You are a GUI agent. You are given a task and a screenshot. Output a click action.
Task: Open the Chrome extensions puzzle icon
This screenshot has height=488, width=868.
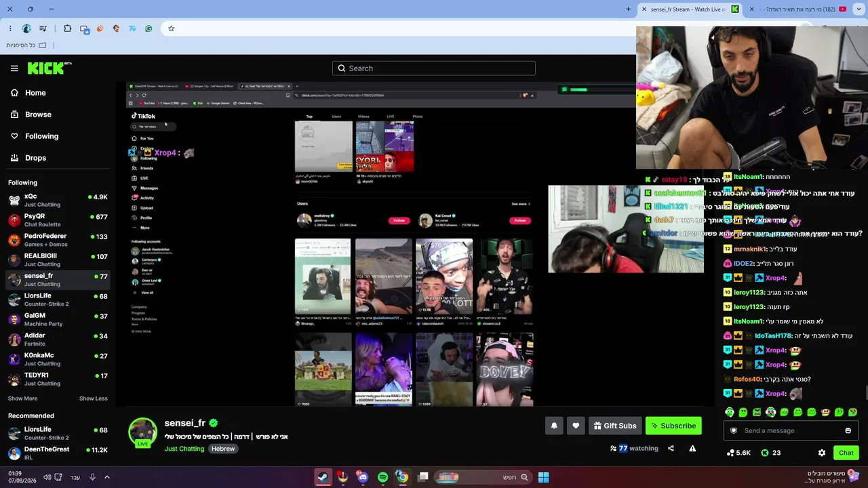(x=67, y=28)
